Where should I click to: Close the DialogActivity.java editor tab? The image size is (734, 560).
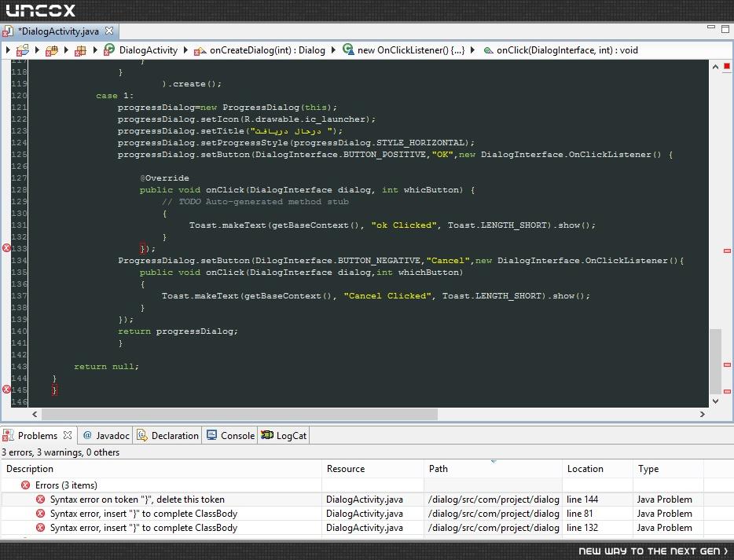pyautogui.click(x=109, y=31)
